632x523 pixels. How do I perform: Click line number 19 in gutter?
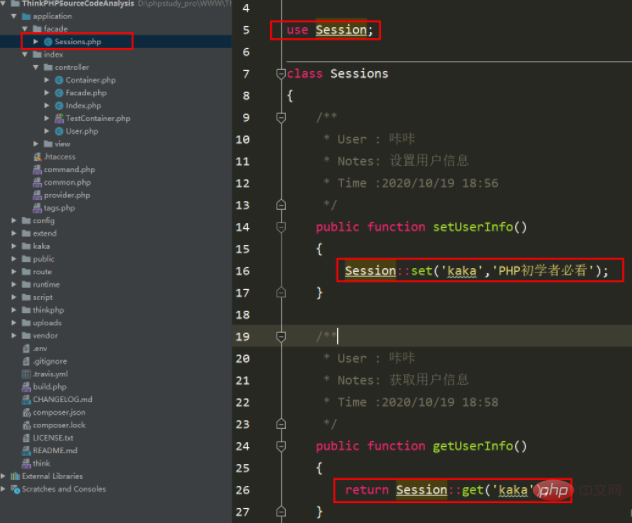coord(243,336)
